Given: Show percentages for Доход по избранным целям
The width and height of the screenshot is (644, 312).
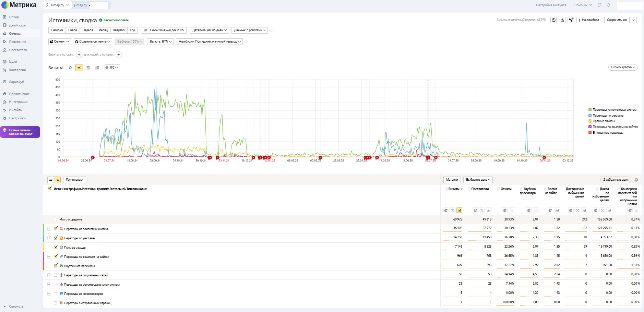Looking at the screenshot, I should pos(602,210).
